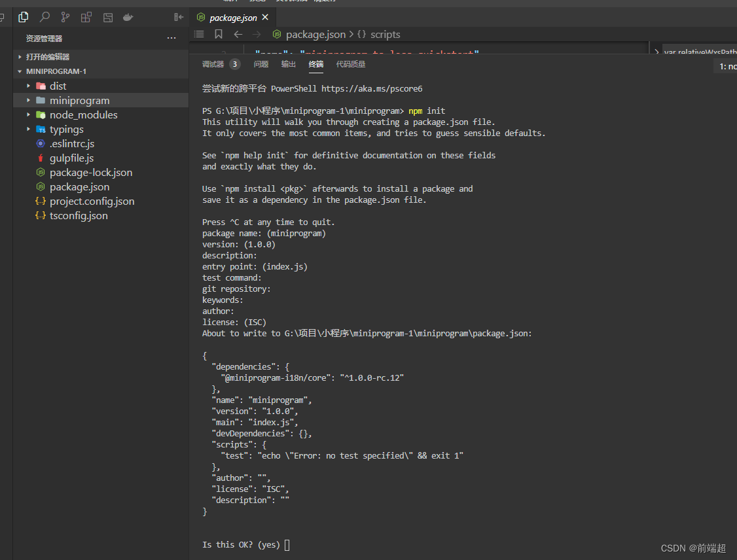Open the tsconfig.json file

[x=101, y=216]
